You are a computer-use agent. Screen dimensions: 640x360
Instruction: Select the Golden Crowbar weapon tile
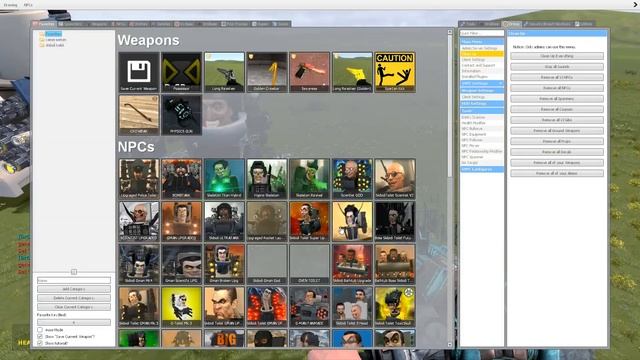click(267, 72)
